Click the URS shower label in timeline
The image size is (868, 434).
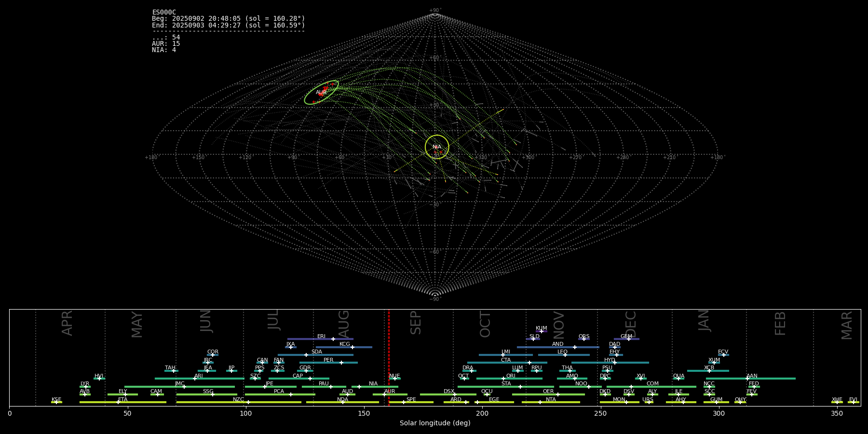coord(648,400)
